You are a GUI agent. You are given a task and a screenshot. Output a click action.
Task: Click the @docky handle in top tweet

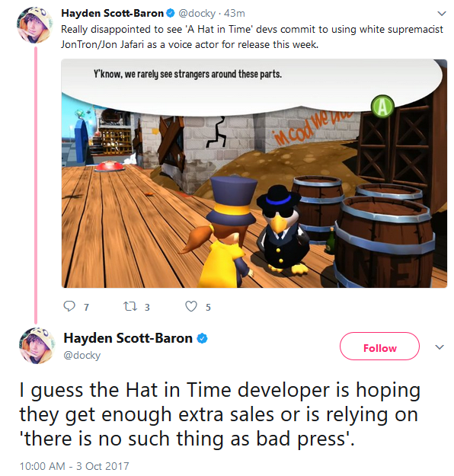pos(197,14)
